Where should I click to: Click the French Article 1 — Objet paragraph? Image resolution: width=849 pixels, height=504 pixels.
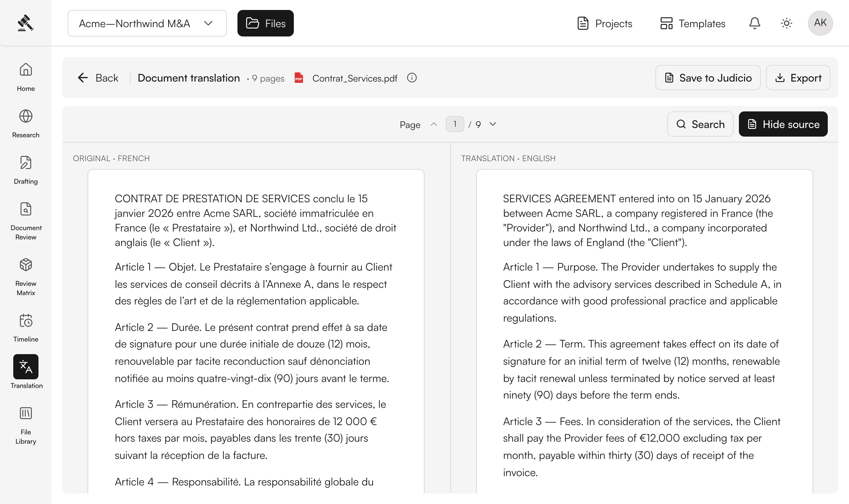[x=253, y=284]
